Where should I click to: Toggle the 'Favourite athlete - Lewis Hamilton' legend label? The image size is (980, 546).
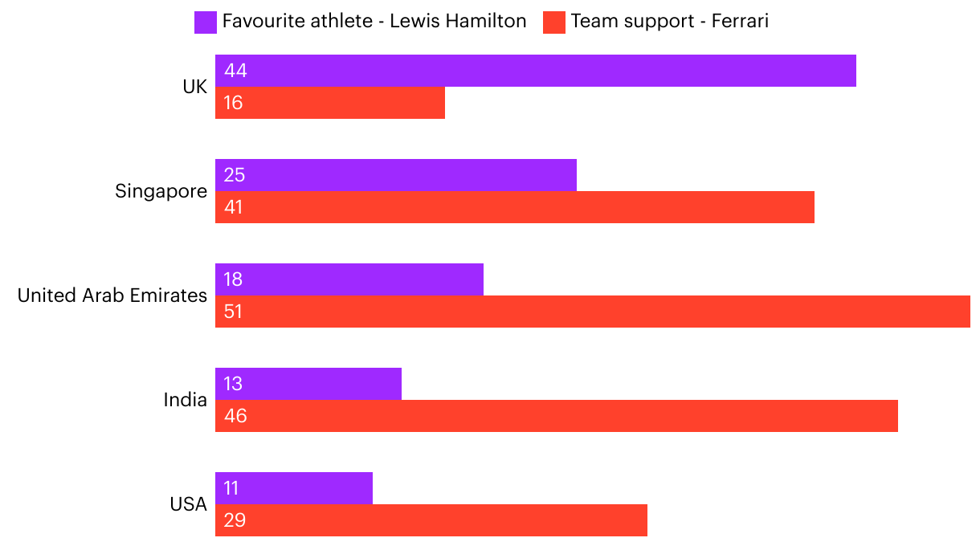pyautogui.click(x=374, y=22)
